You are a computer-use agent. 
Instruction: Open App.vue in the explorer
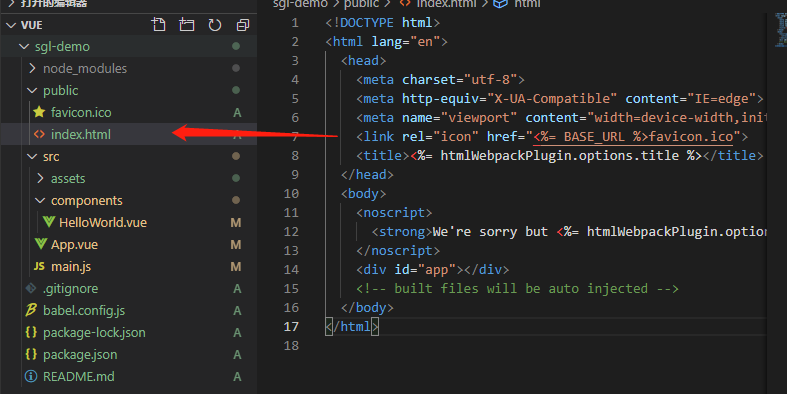pos(74,245)
